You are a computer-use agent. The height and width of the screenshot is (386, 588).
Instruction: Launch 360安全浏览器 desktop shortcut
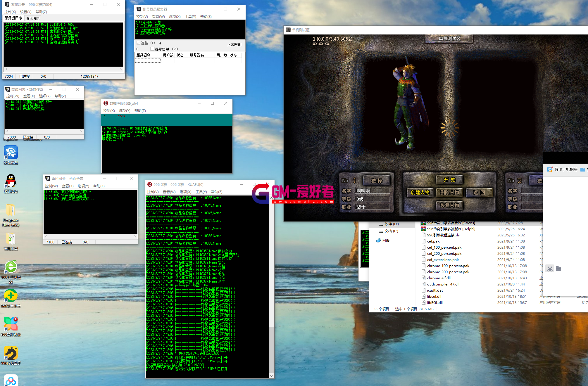(x=11, y=267)
